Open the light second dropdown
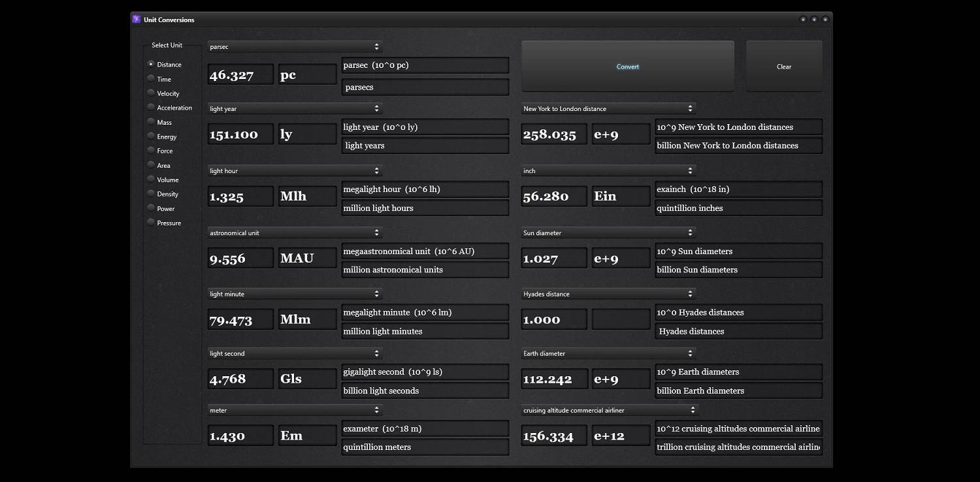The height and width of the screenshot is (482, 980). [x=295, y=353]
